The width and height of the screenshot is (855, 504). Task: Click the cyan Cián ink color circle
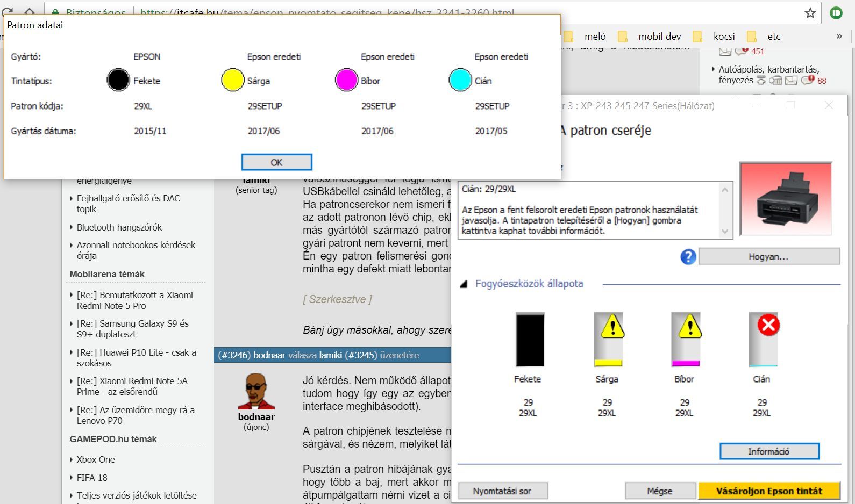pyautogui.click(x=460, y=80)
